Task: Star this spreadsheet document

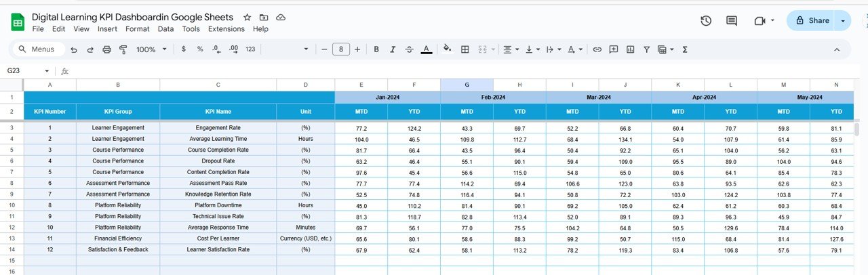Action: [x=247, y=18]
